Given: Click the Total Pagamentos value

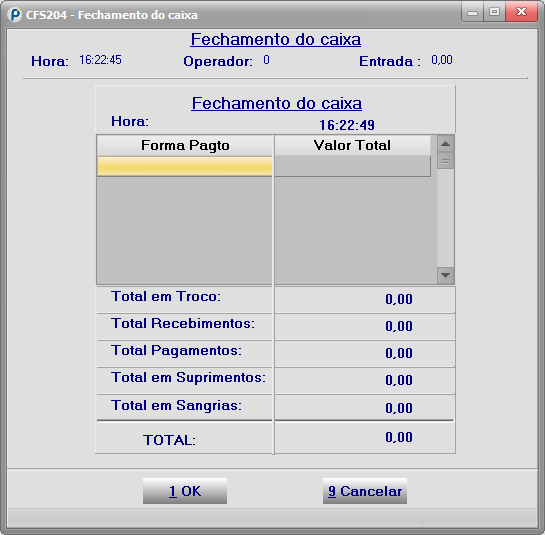Looking at the screenshot, I should [399, 353].
